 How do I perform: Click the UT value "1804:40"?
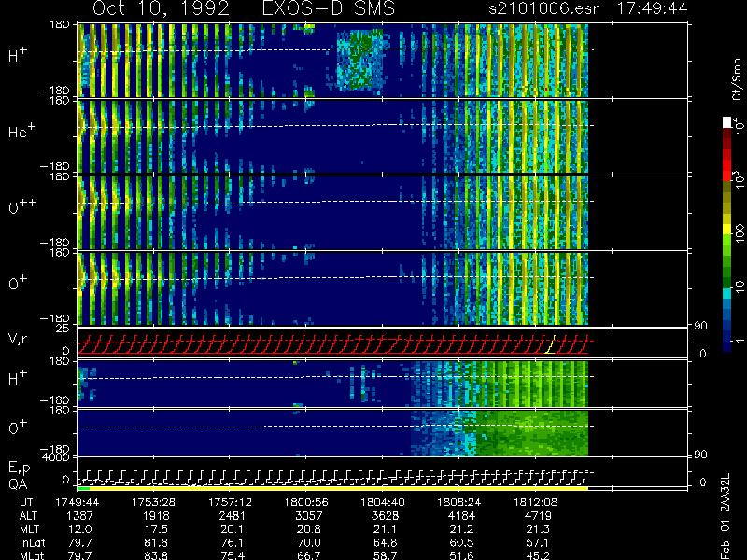385,502
